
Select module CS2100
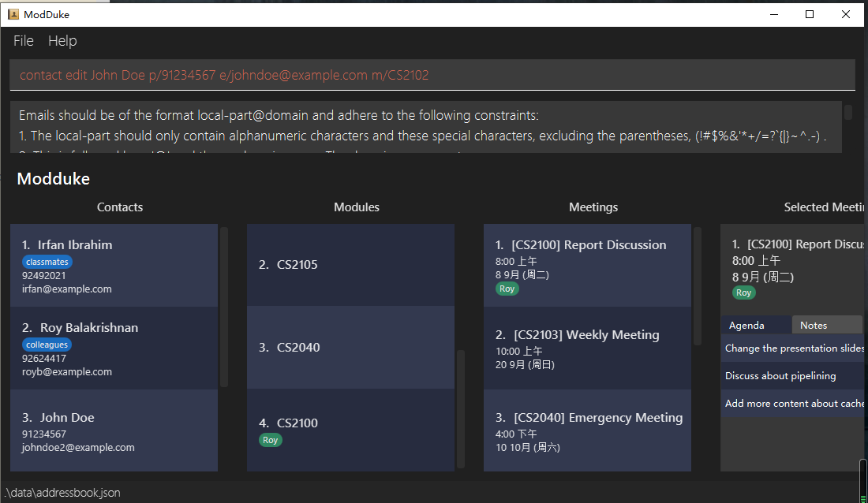click(350, 430)
